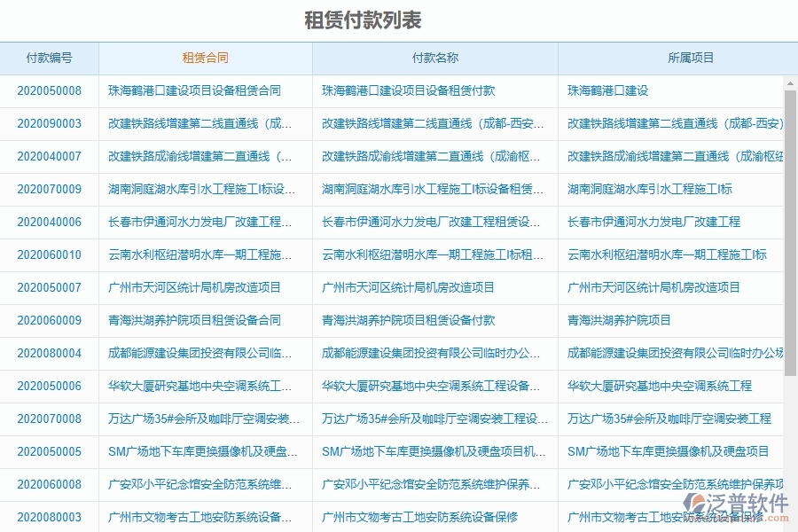Click the 付款名称 column header
798x532 pixels.
(x=433, y=58)
